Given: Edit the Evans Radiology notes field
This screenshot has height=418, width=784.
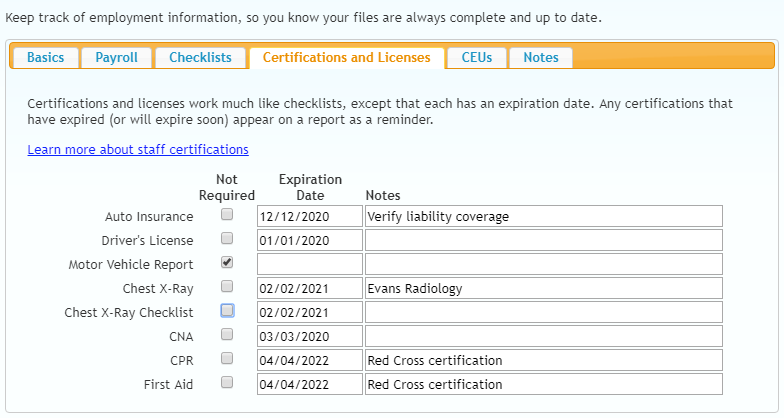Looking at the screenshot, I should pos(543,288).
